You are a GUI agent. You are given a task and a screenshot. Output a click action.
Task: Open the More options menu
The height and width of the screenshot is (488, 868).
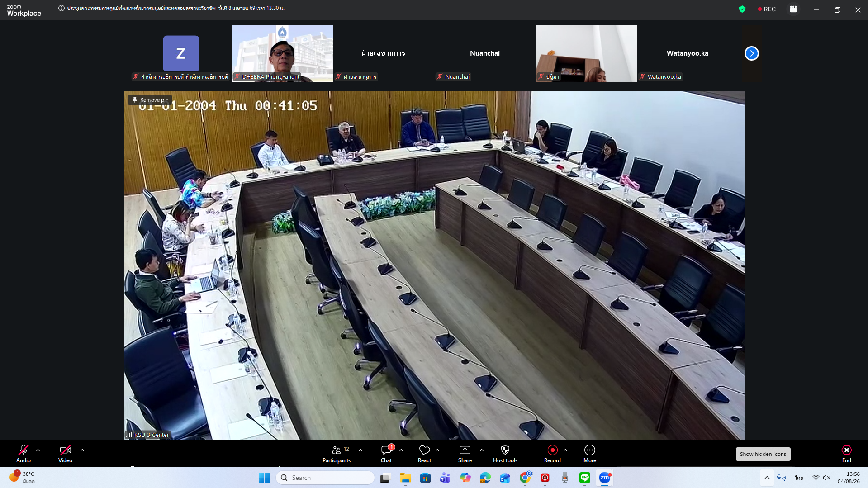coord(589,454)
